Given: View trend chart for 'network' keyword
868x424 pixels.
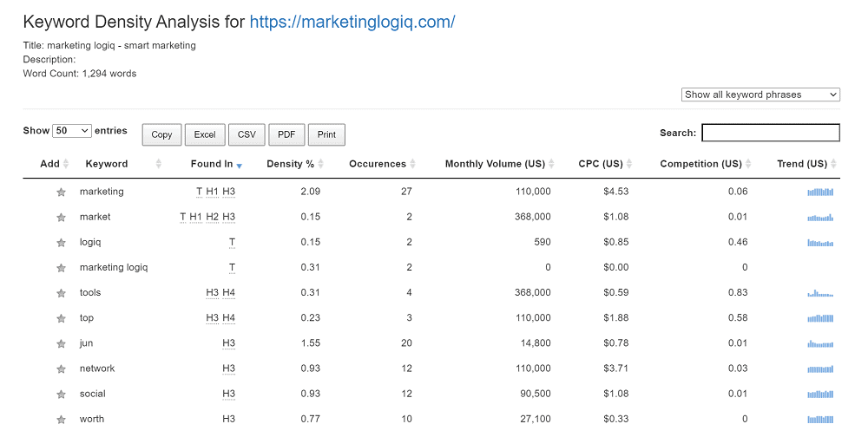Looking at the screenshot, I should click(820, 369).
